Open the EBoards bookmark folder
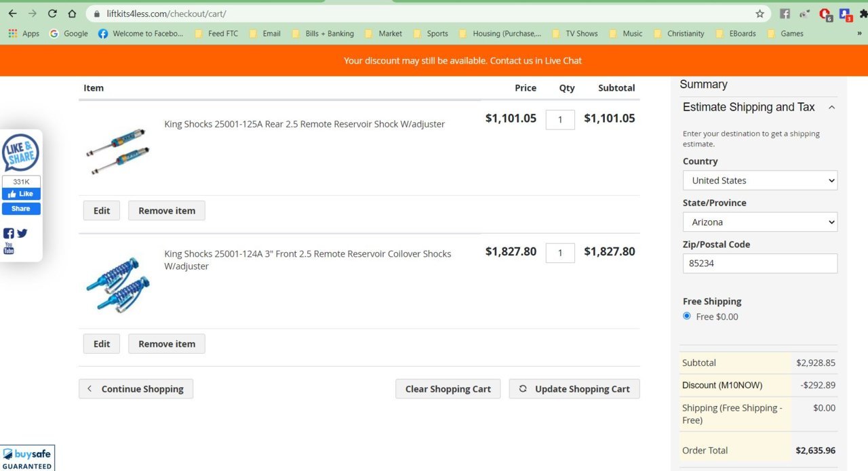The width and height of the screenshot is (868, 471). (x=734, y=33)
